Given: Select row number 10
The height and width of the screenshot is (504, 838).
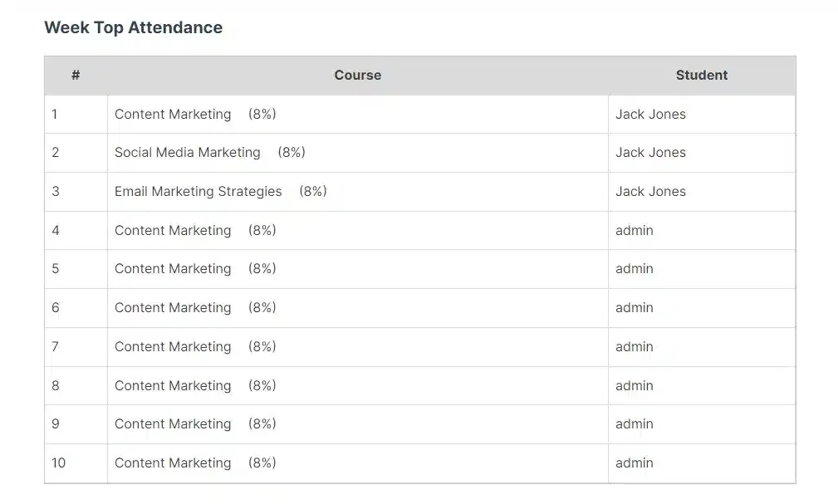Looking at the screenshot, I should pyautogui.click(x=58, y=462).
